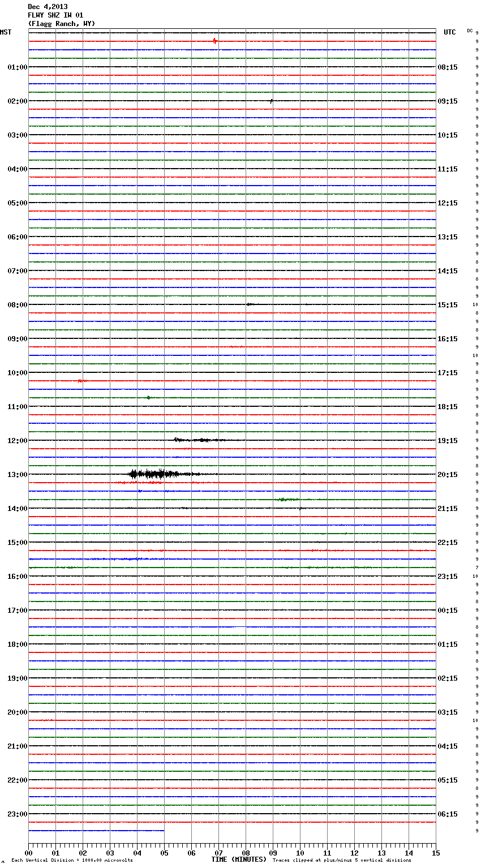This screenshot has height=868, width=481.
Task: Click the 'MST' time zone header
Action: [x=6, y=32]
